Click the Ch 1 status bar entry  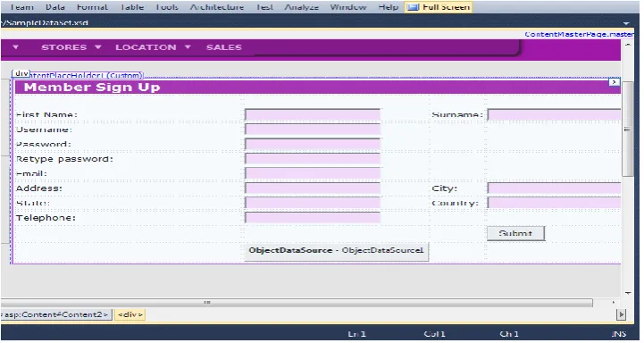pyautogui.click(x=509, y=333)
